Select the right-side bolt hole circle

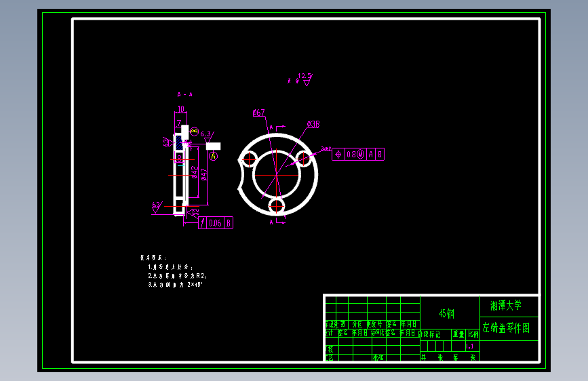(x=304, y=159)
